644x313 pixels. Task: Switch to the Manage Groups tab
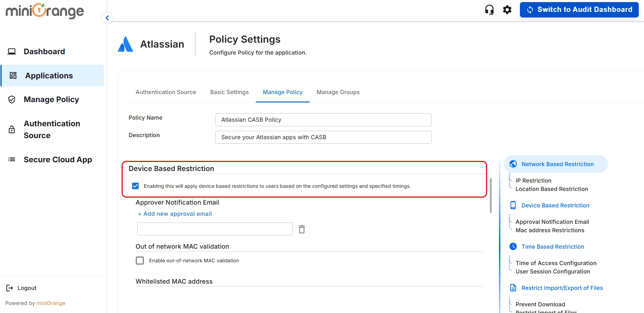[338, 92]
